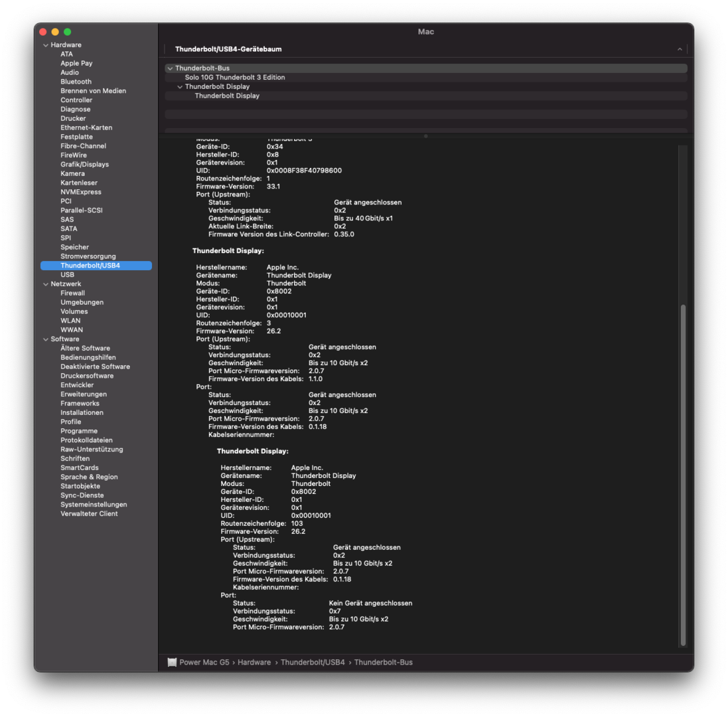Open Apple Pay in the sidebar
728x717 pixels.
tap(76, 63)
